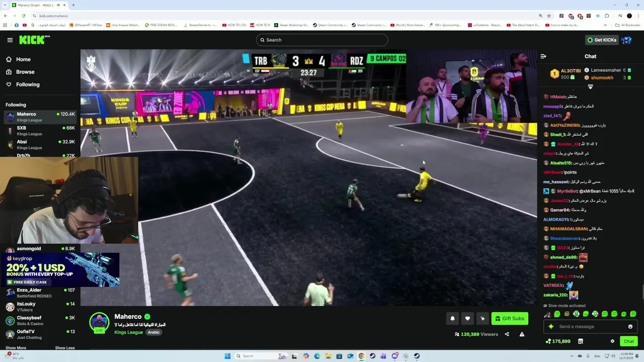Click Show More in sidebar
Screen dimensions: 644x362
tap(16, 348)
